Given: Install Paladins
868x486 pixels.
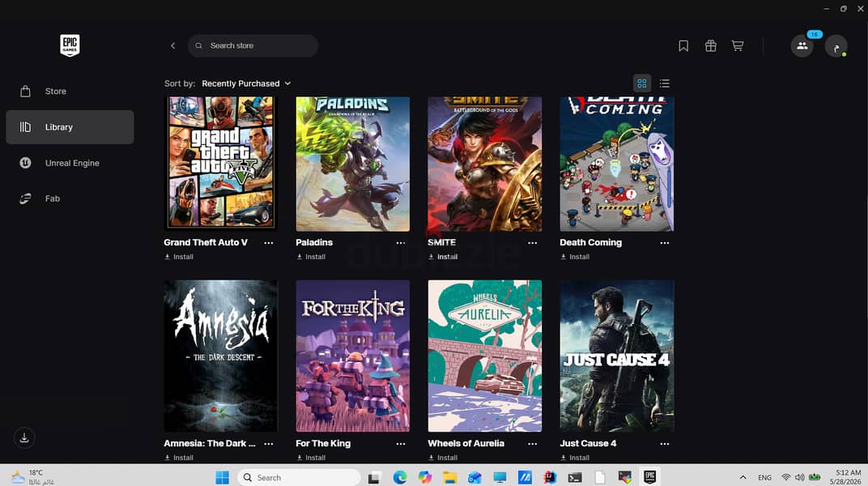Looking at the screenshot, I should tap(311, 257).
